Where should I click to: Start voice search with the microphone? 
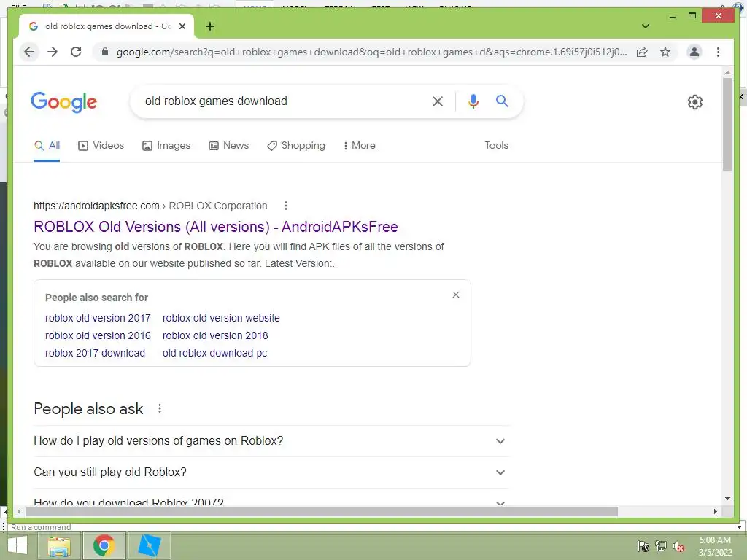click(x=473, y=101)
